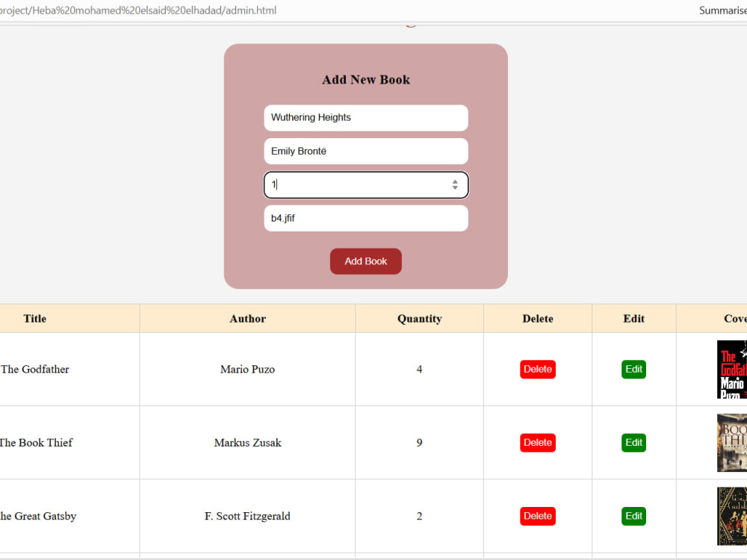Click the cover image field showing b4.jfif
747x560 pixels.
click(x=366, y=218)
